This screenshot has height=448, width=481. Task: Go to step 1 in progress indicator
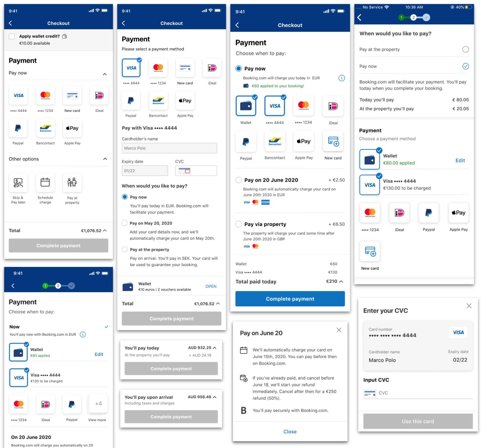[x=401, y=18]
